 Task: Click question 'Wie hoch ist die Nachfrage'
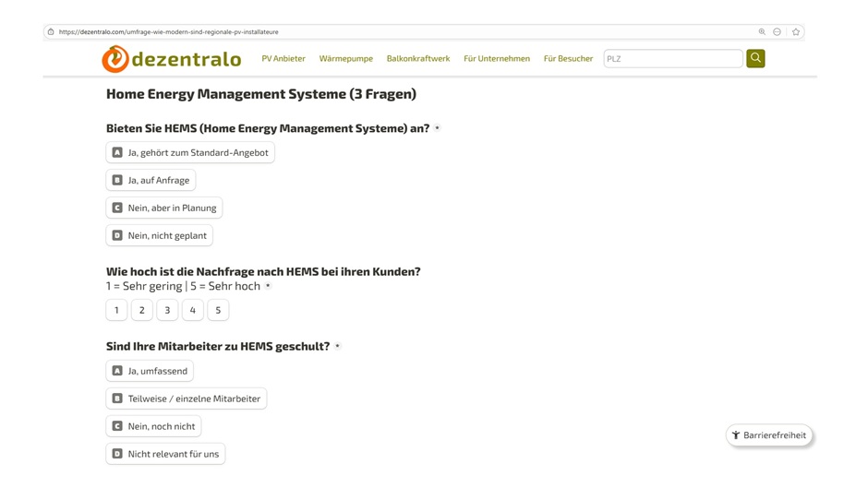click(263, 271)
